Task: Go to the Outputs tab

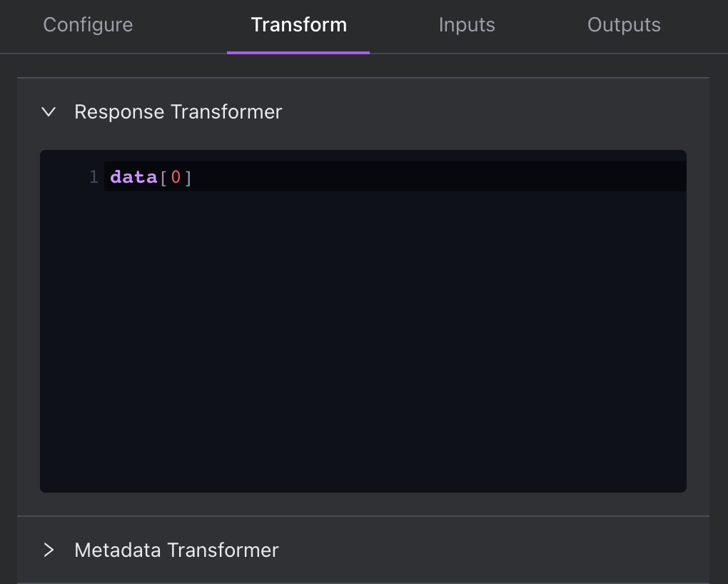Action: coord(624,25)
